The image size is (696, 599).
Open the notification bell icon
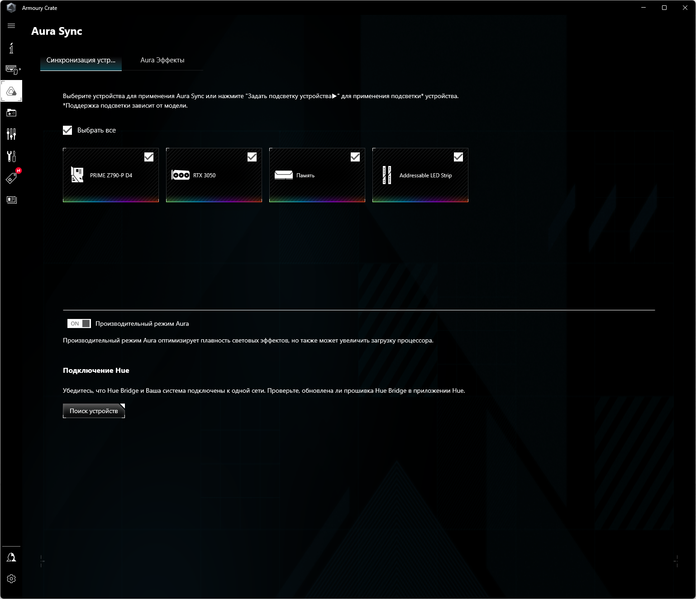[x=12, y=558]
